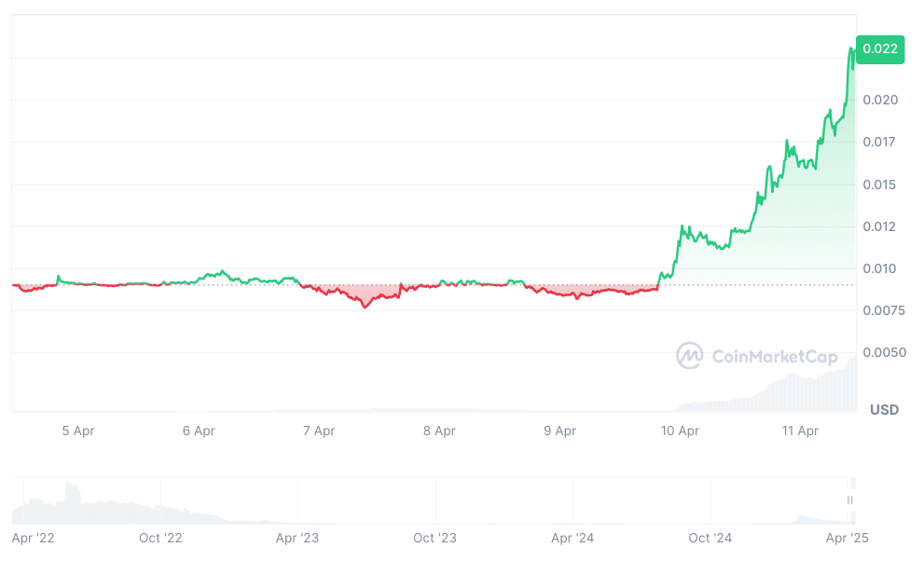This screenshot has width=924, height=561.
Task: Select Apr '24 in the range navigator
Action: point(572,538)
